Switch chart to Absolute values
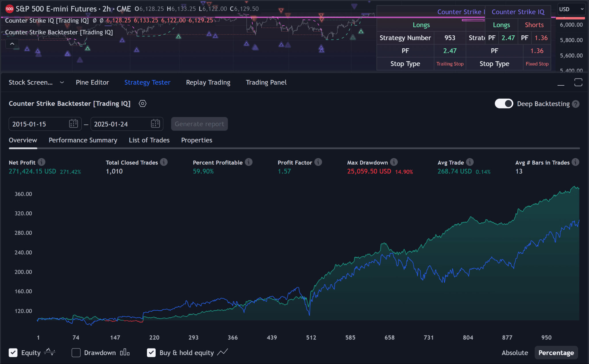589x364 pixels. [x=515, y=353]
